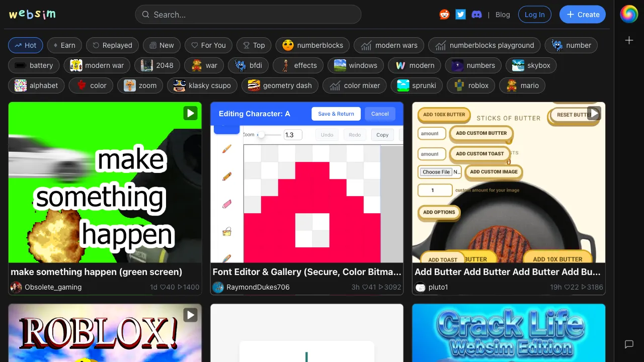Select the Hot tab

point(26,45)
